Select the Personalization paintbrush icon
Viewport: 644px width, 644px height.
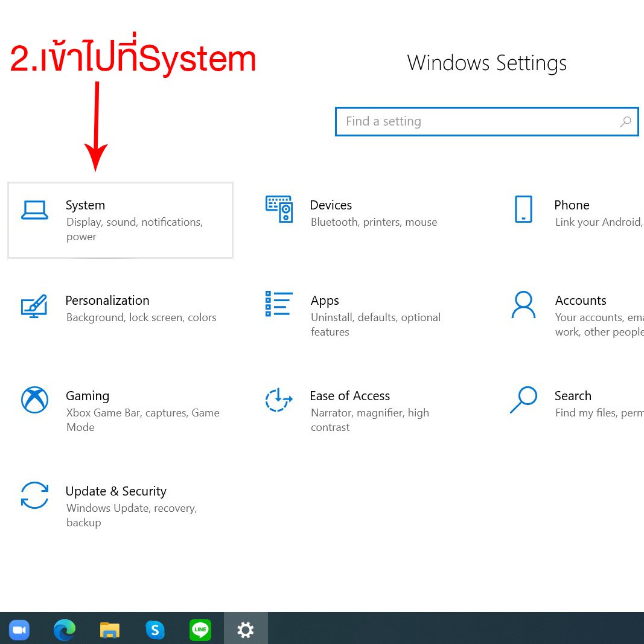[34, 305]
